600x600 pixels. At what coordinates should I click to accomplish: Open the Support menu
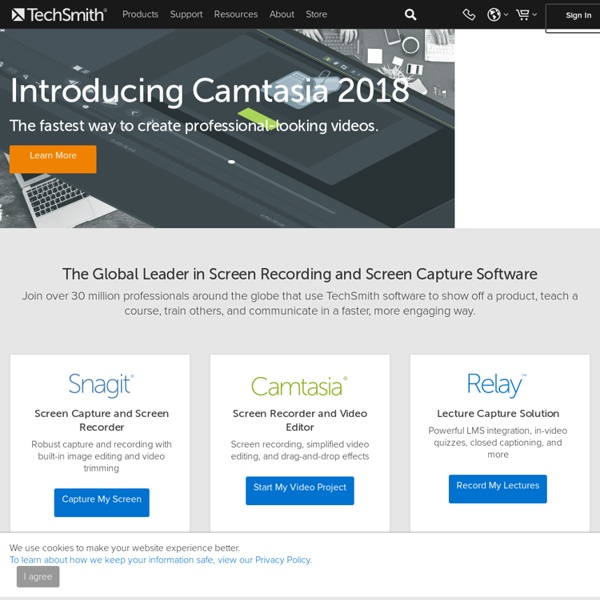tap(186, 14)
